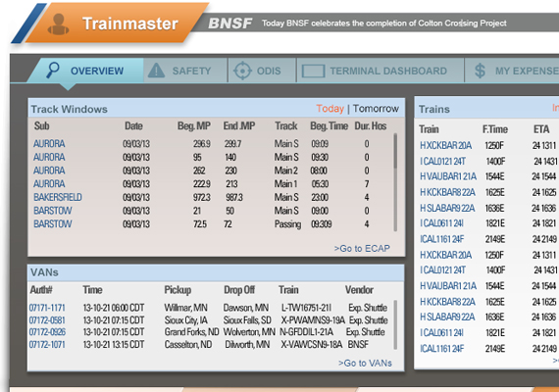The image size is (559, 392).
Task: Click the magnifier icon on Overview tab
Action: [53, 70]
